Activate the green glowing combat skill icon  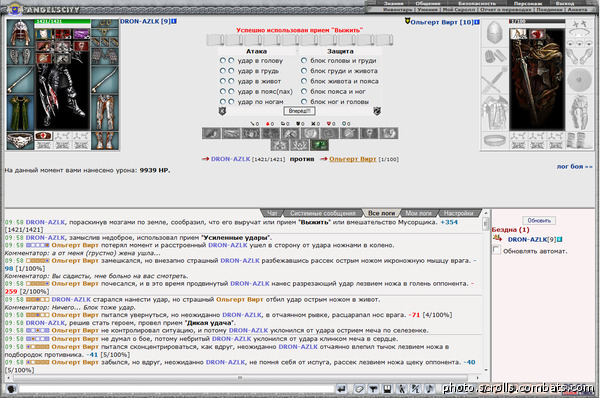point(319,145)
